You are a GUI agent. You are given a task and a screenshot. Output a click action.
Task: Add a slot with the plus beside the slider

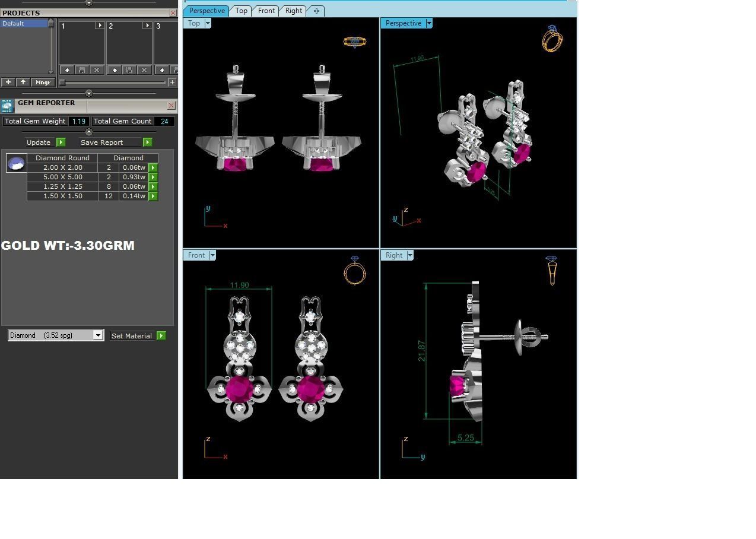tap(172, 83)
